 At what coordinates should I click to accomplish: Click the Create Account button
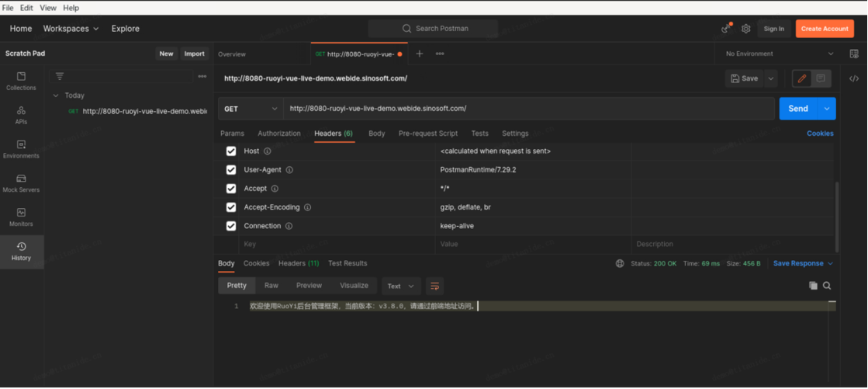click(824, 29)
